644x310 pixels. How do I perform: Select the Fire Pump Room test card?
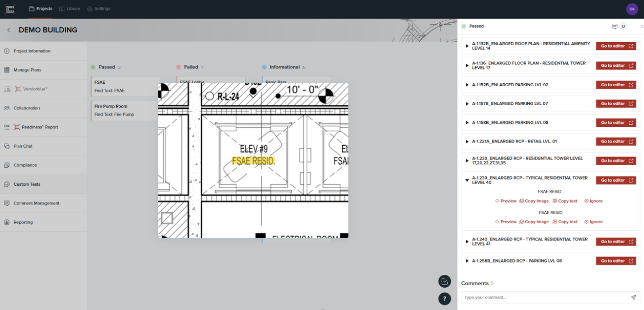tap(125, 110)
